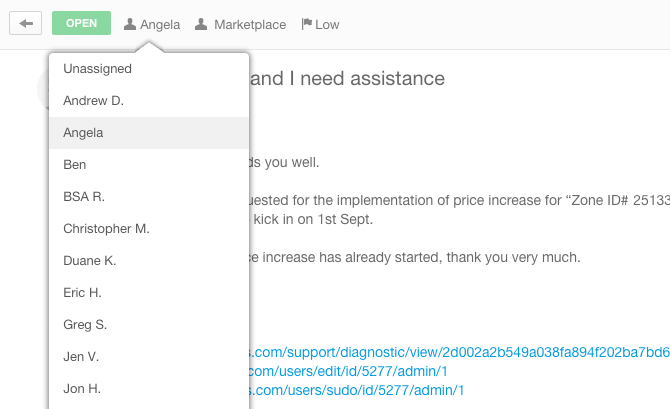
Task: Assign ticket to Christopher M.
Action: click(x=149, y=229)
